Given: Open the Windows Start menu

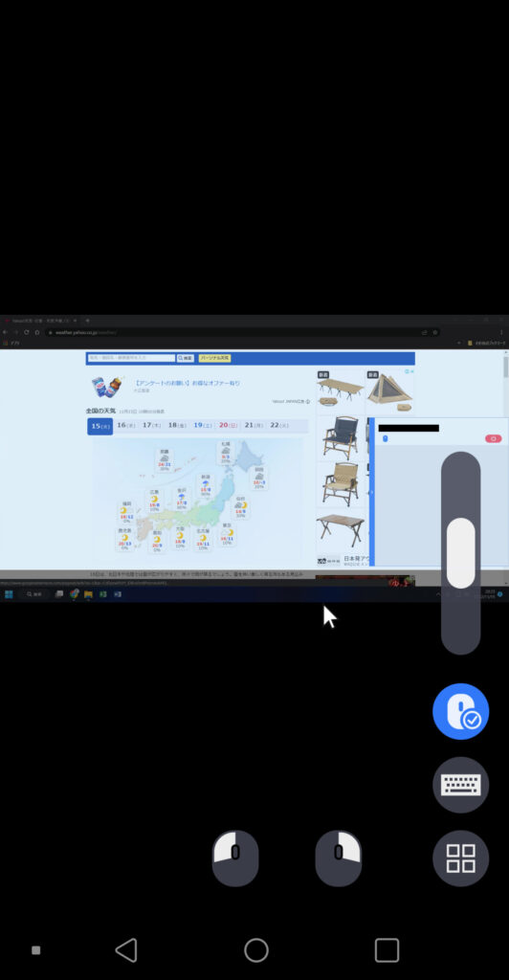Looking at the screenshot, I should pos(9,593).
